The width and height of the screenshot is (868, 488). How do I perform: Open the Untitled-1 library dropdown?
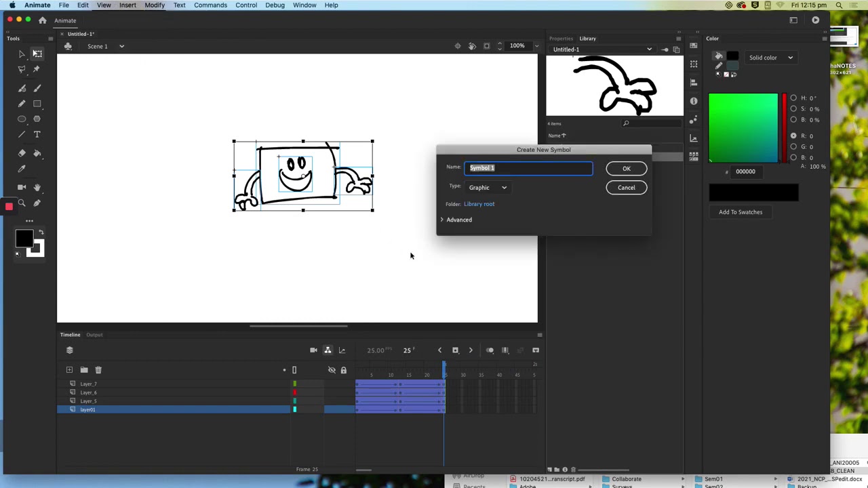(x=602, y=49)
